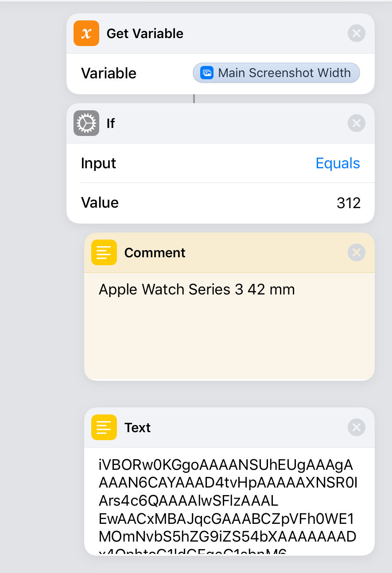Select the Main Screenshot Width variable token
The height and width of the screenshot is (573, 392).
coord(276,73)
